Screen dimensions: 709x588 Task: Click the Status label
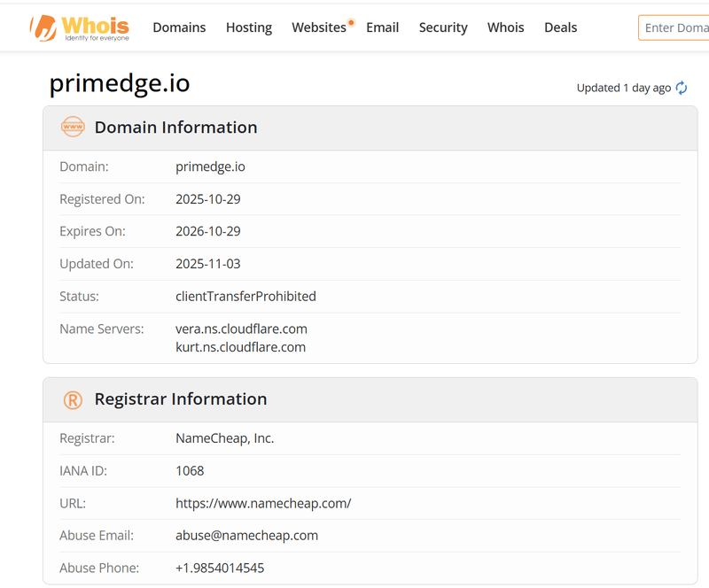point(79,297)
